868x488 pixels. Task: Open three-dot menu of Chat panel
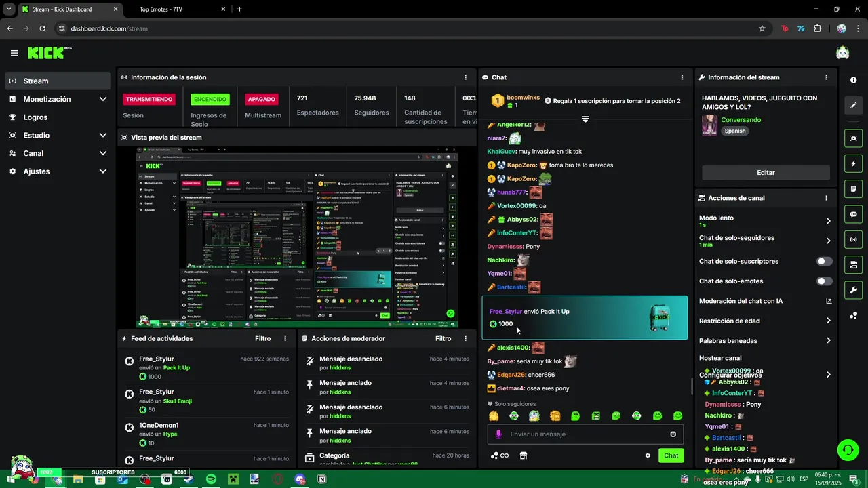coord(682,77)
